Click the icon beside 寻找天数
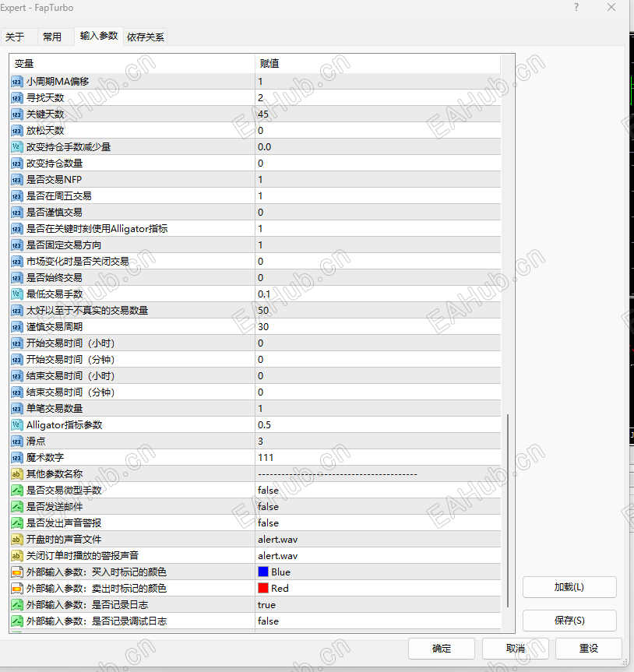Image resolution: width=634 pixels, height=672 pixels. [x=16, y=97]
